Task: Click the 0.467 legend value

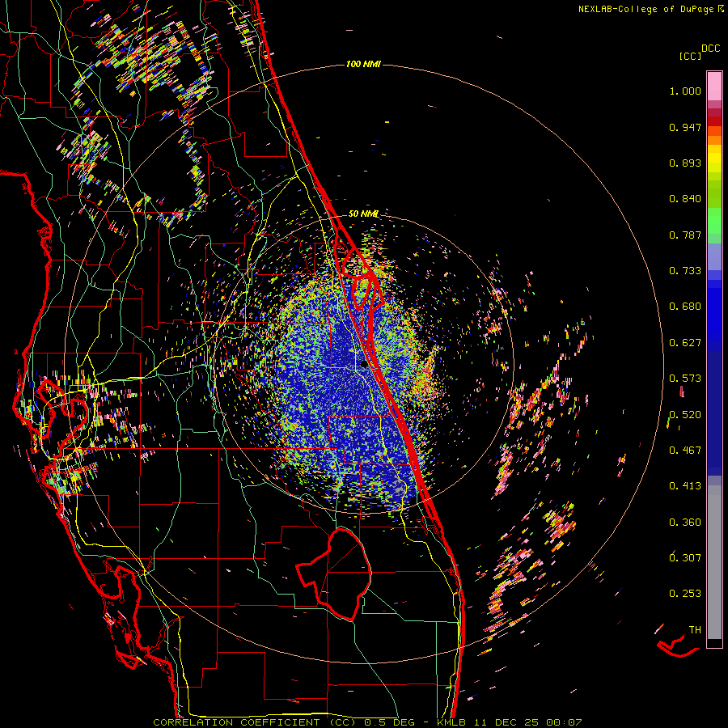Action: tap(685, 451)
